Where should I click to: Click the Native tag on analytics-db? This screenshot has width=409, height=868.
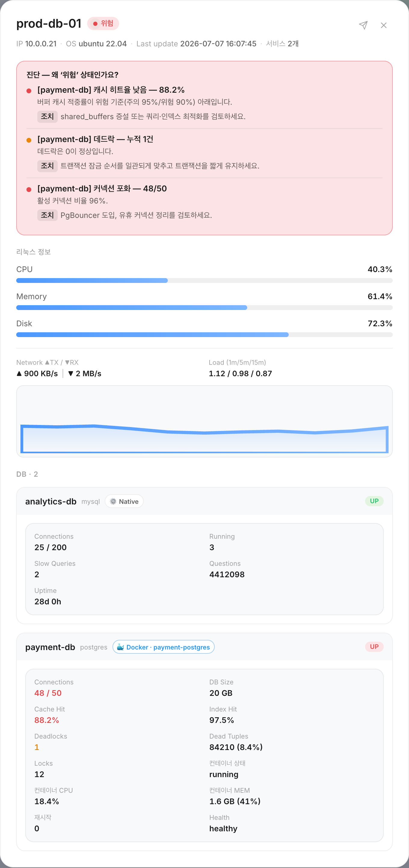click(x=124, y=501)
